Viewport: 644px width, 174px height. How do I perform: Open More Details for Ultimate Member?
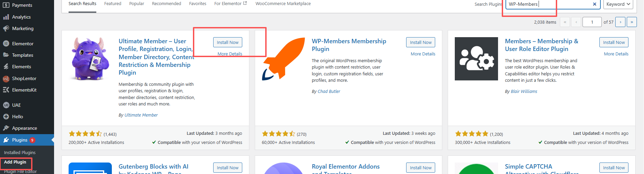(230, 54)
